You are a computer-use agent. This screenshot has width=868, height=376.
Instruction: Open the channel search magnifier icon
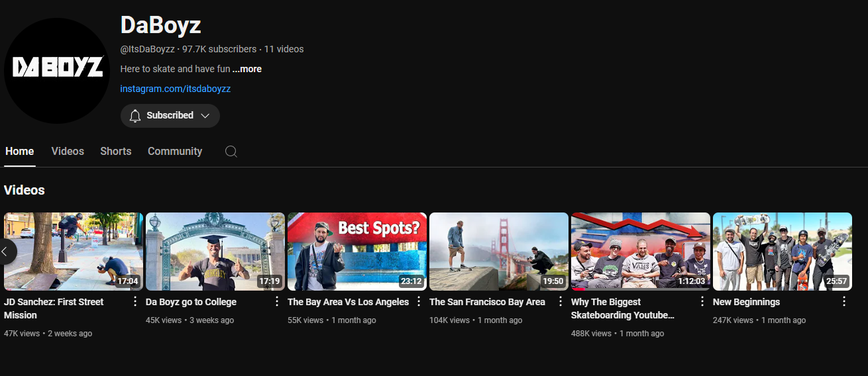pyautogui.click(x=231, y=151)
